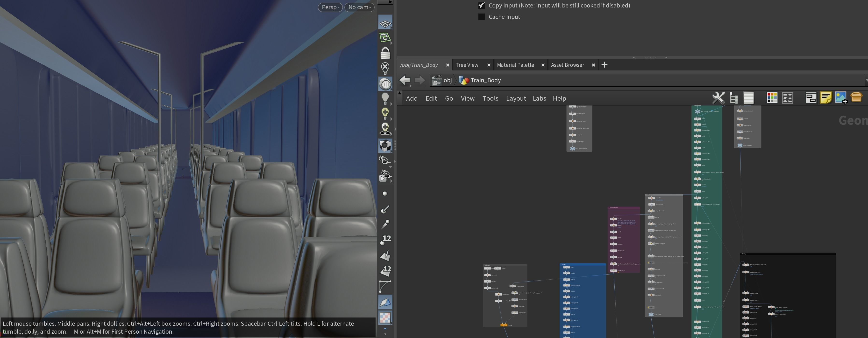Image resolution: width=868 pixels, height=338 pixels.
Task: Open the node shape palette icon
Action: click(x=788, y=98)
